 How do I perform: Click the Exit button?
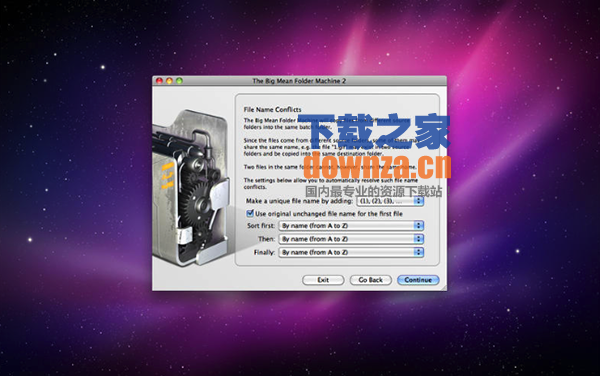pos(323,280)
